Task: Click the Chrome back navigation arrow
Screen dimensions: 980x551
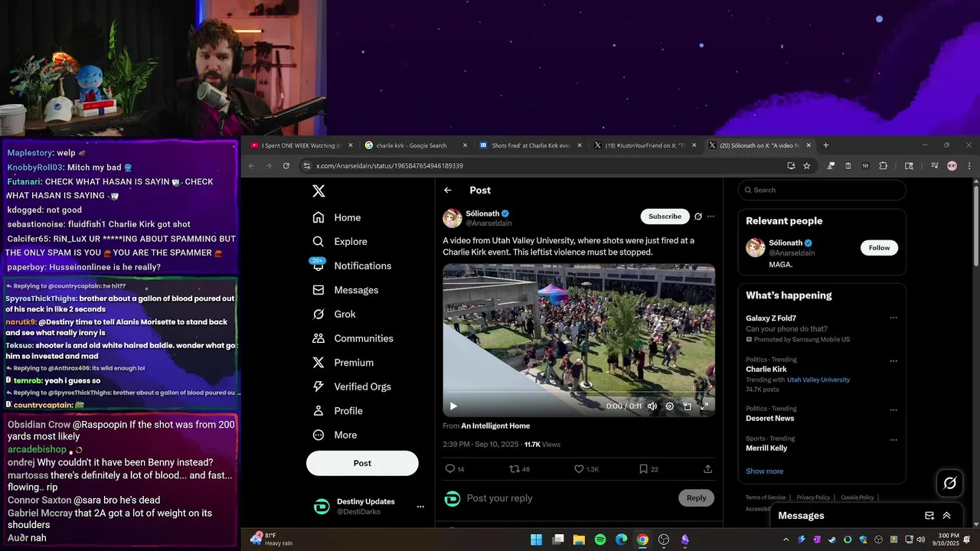Action: pos(251,166)
